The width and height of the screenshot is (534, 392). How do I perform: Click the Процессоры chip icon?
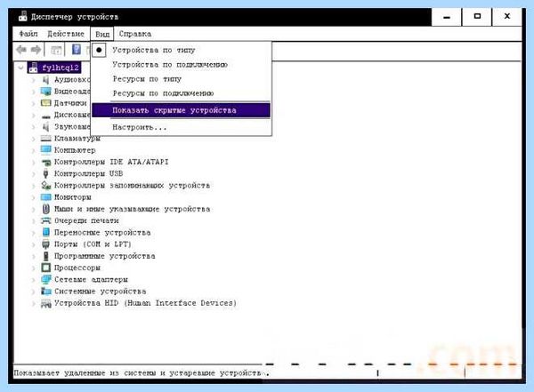coord(45,268)
